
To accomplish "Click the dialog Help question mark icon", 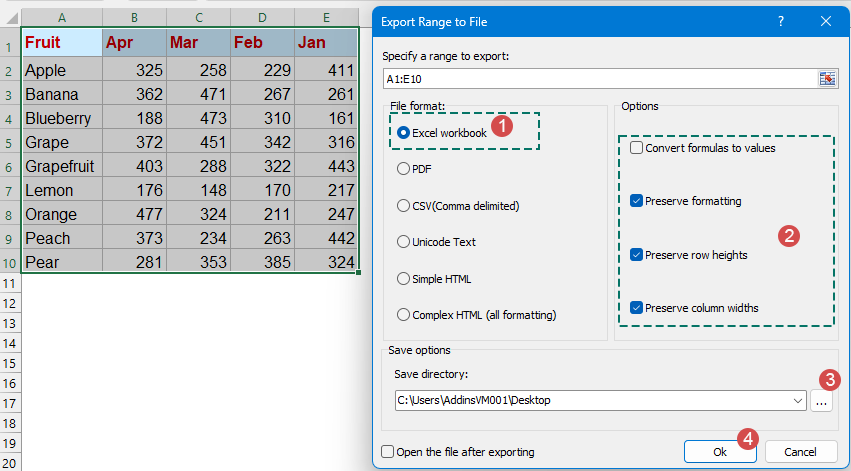I will tap(781, 20).
